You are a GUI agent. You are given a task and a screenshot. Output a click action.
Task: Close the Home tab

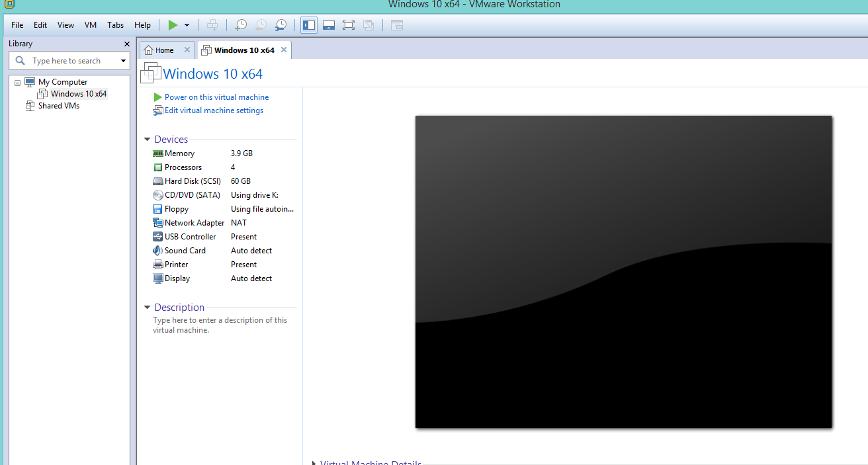(x=187, y=50)
